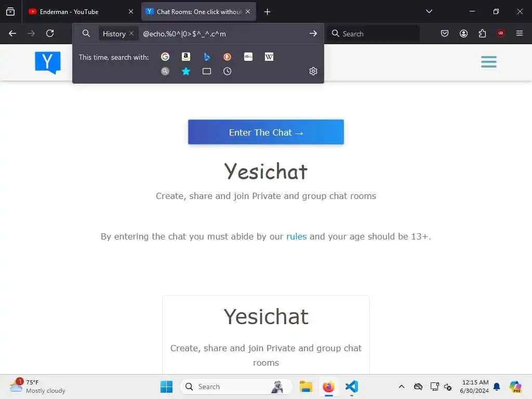Open the OneDrive cloud tray icon

[418, 387]
